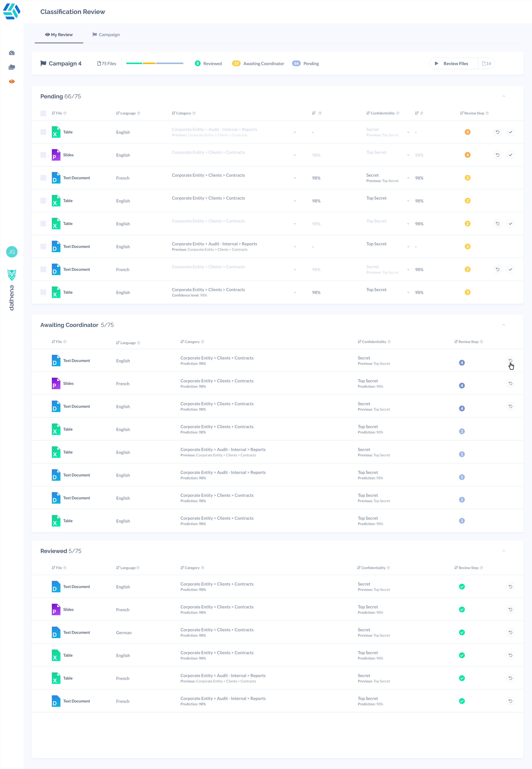Switch to the Campaign tab
This screenshot has height=769, width=532.
click(106, 35)
